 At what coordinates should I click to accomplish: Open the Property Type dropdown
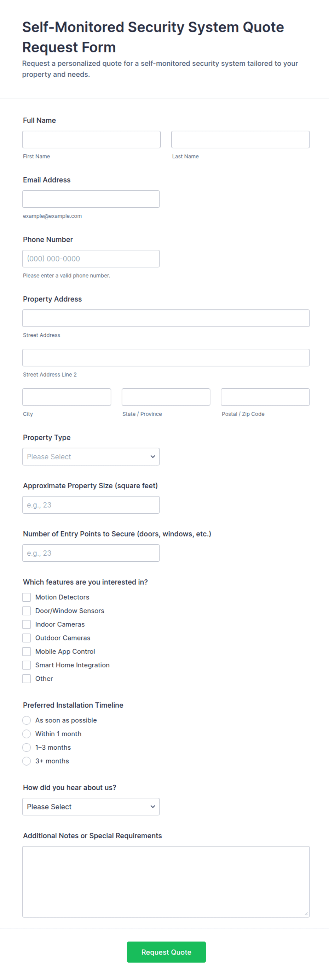point(91,456)
